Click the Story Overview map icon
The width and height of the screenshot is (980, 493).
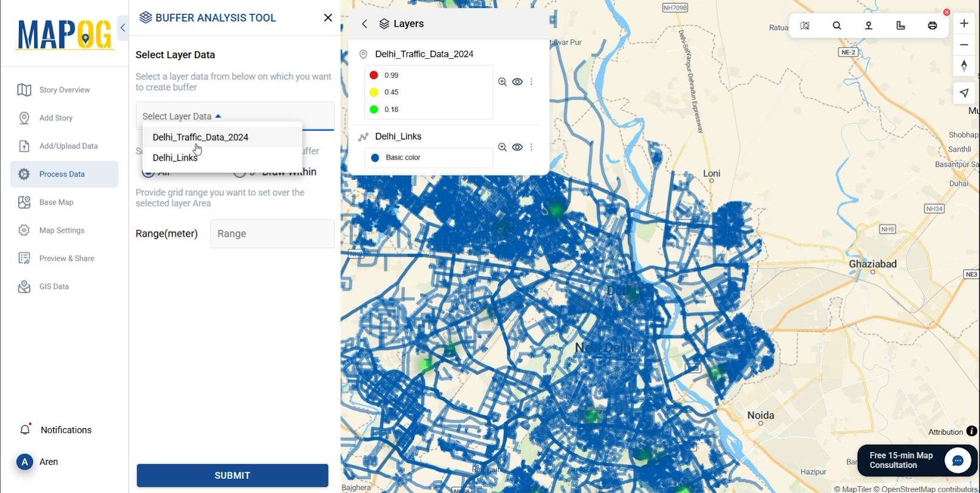pos(24,90)
